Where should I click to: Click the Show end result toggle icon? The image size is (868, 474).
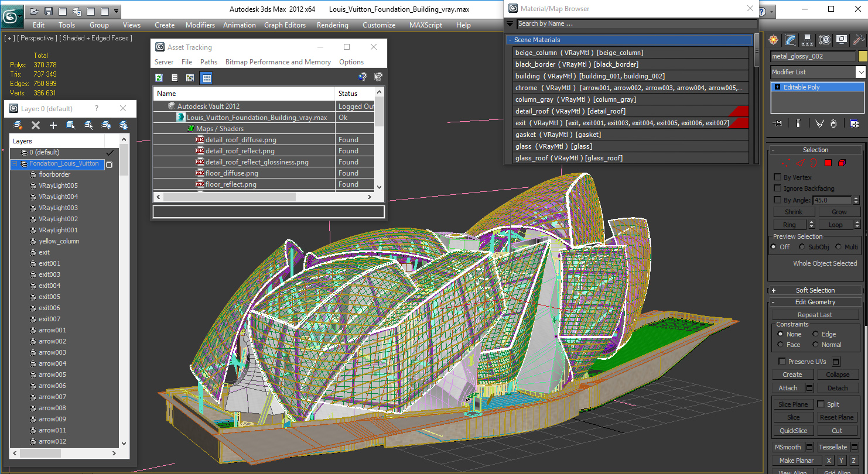(x=798, y=123)
